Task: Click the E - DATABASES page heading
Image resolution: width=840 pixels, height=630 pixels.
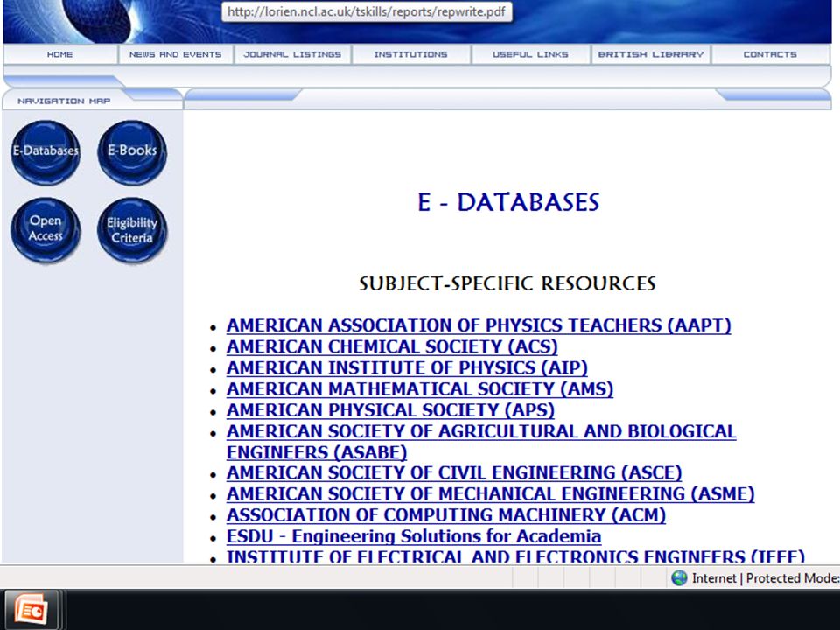Action: click(x=507, y=202)
